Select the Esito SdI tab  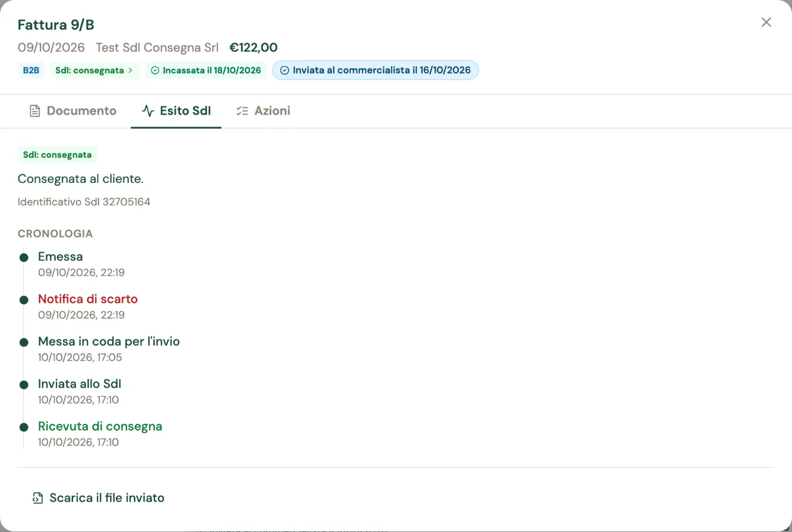(x=176, y=111)
